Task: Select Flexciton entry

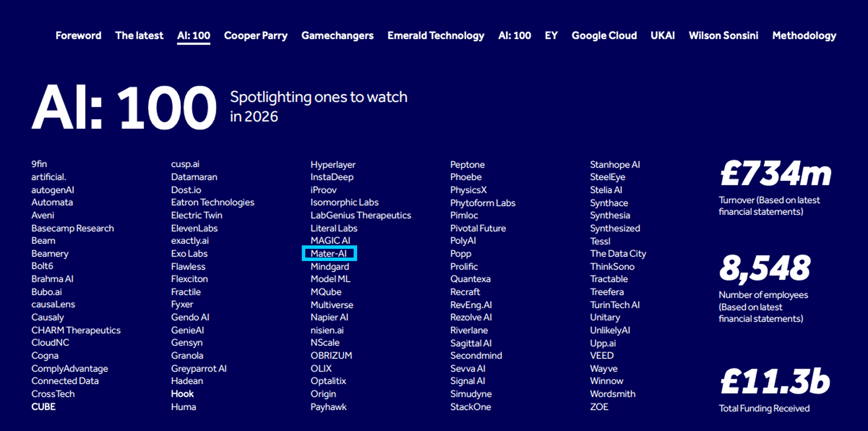Action: 189,279
